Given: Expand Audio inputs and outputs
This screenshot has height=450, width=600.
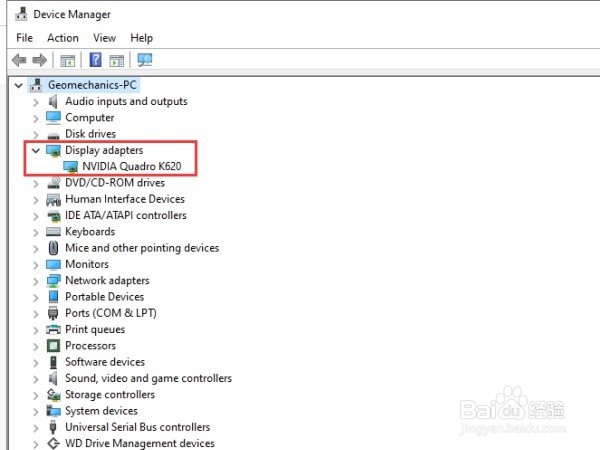Looking at the screenshot, I should point(36,102).
